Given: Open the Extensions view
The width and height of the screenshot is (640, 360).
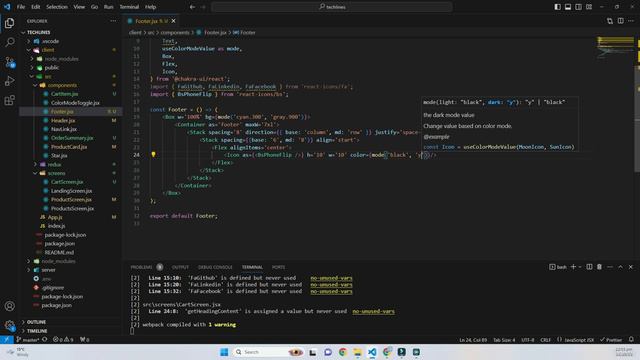Looking at the screenshot, I should click(9, 100).
